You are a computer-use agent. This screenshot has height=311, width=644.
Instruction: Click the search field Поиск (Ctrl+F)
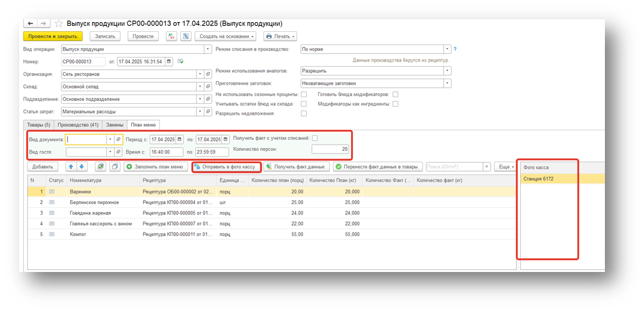coord(454,166)
